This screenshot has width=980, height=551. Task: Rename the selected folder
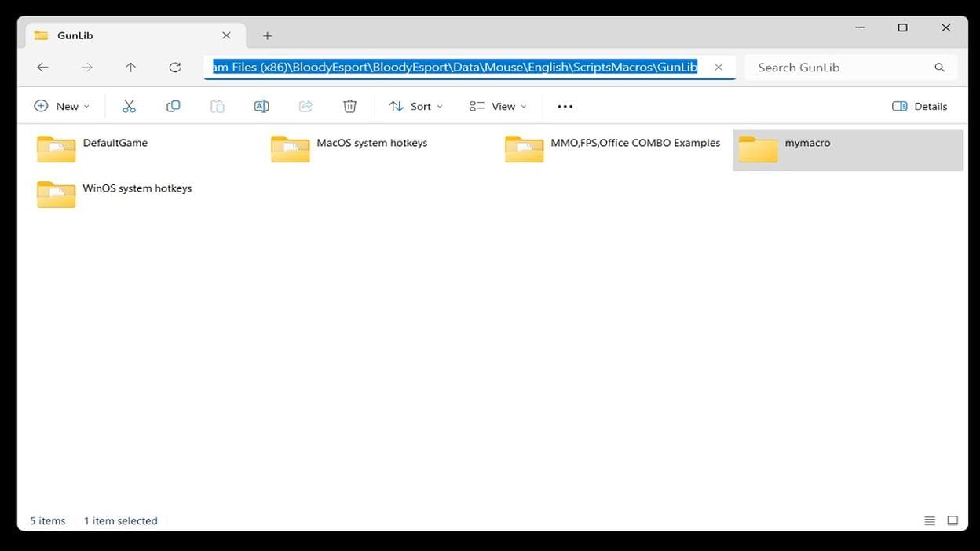(261, 106)
